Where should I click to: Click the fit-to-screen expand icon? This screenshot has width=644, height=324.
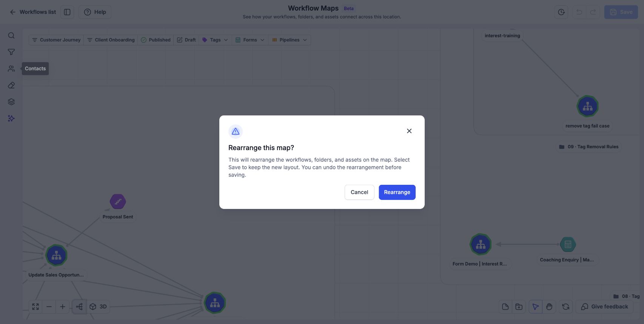tap(35, 307)
